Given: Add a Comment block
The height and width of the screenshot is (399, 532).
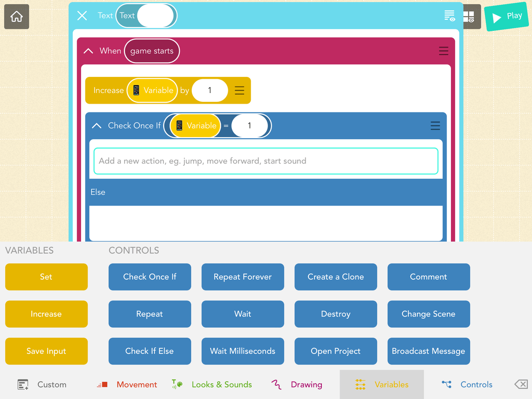Looking at the screenshot, I should click(x=429, y=276).
